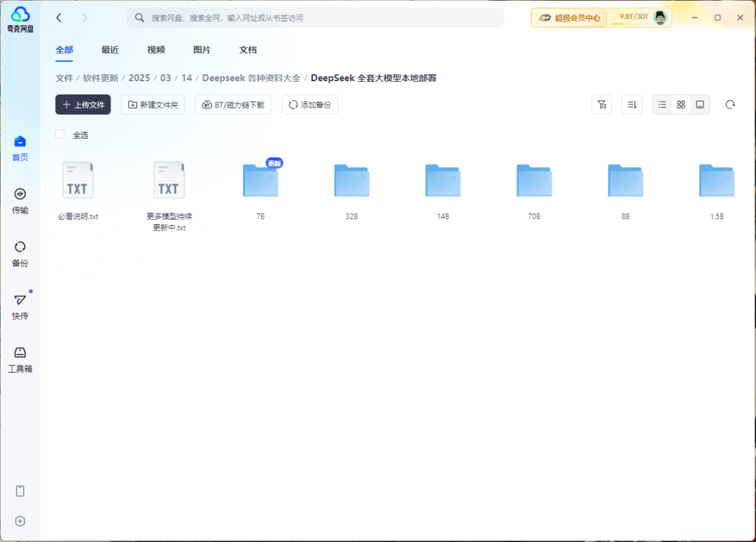This screenshot has height=542, width=756.
Task: Switch to large preview view
Action: click(x=700, y=104)
